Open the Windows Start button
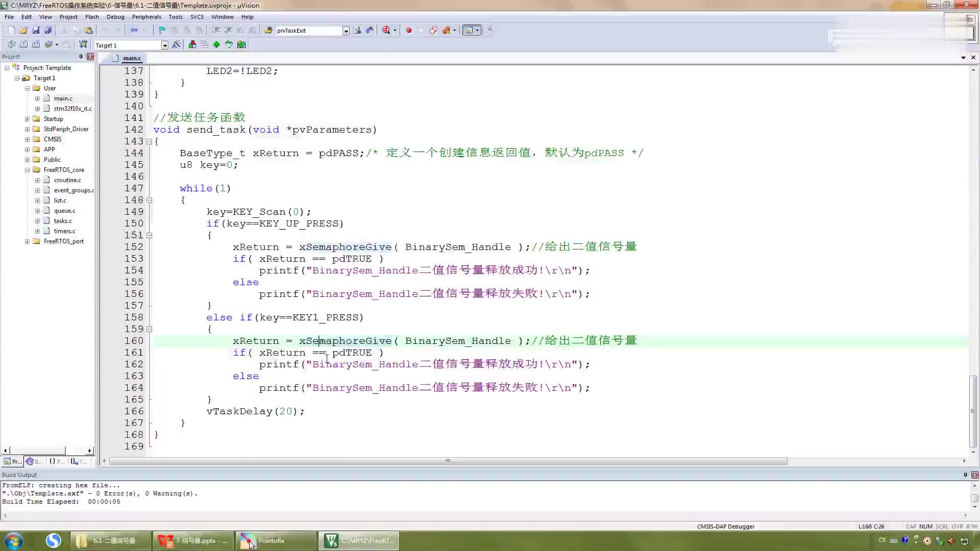 click(13, 540)
